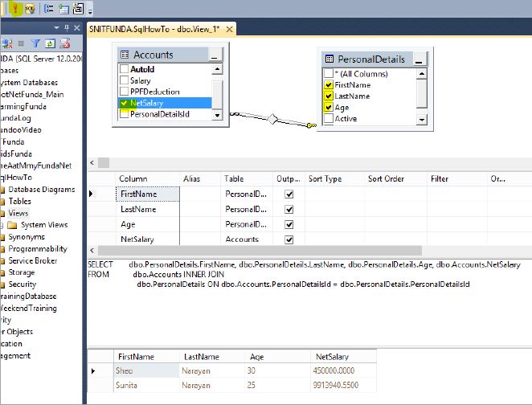Viewport: 532px width, 405px height.
Task: Select the Security node under SqlHowTo
Action: [x=22, y=284]
